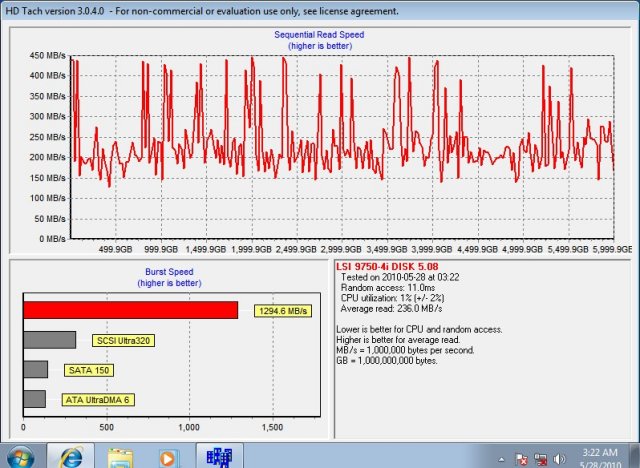Click Average read: 236.0 MB/s text

coord(391,308)
